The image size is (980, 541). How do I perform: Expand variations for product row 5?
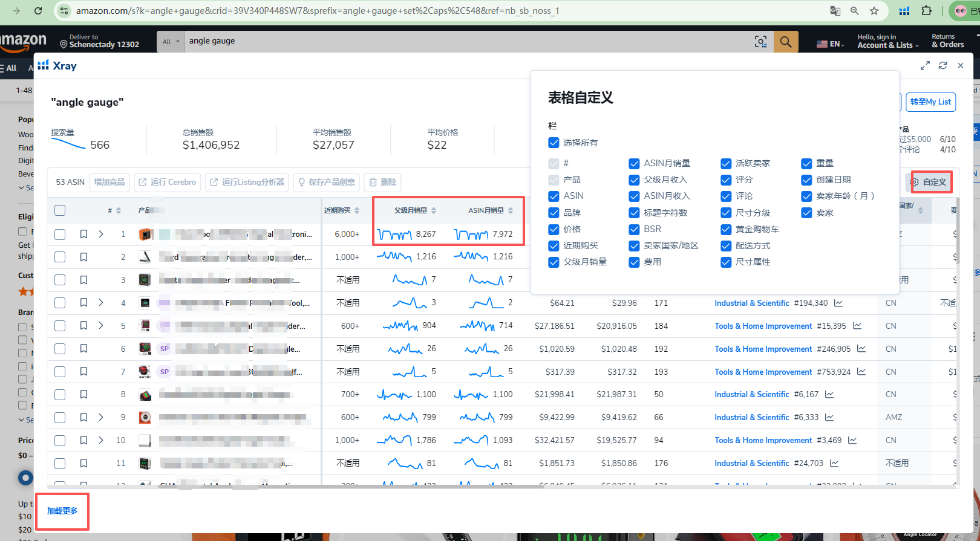tap(101, 326)
